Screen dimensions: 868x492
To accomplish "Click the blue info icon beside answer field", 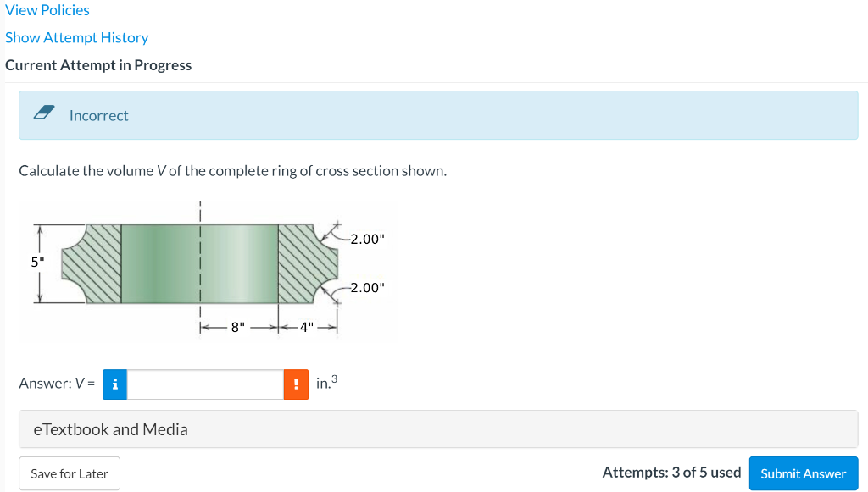I will 114,384.
